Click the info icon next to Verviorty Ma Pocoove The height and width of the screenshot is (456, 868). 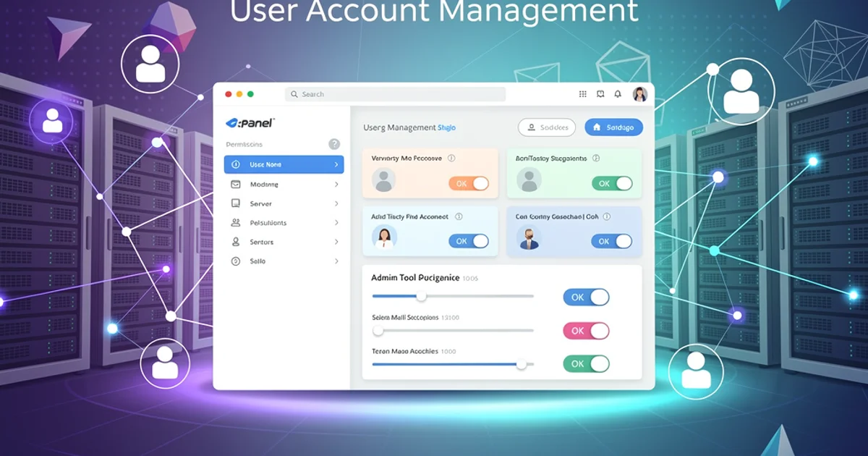pos(451,158)
